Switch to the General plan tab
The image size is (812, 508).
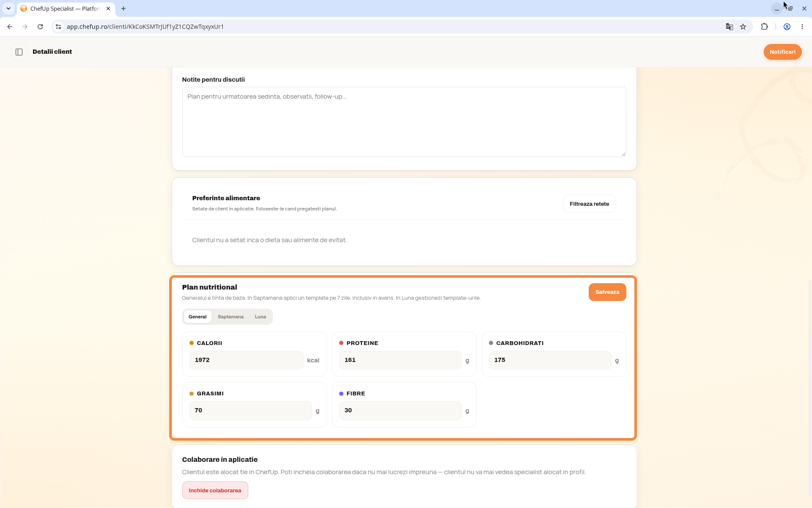tap(198, 317)
